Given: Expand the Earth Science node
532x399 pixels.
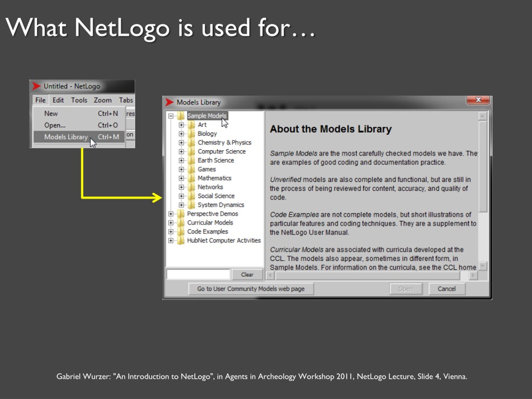Looking at the screenshot, I should (x=181, y=160).
